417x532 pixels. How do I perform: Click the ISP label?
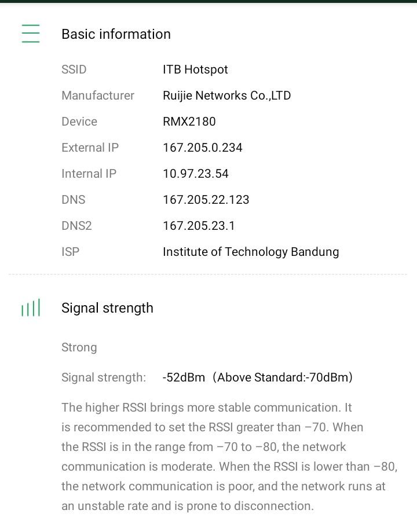(70, 252)
